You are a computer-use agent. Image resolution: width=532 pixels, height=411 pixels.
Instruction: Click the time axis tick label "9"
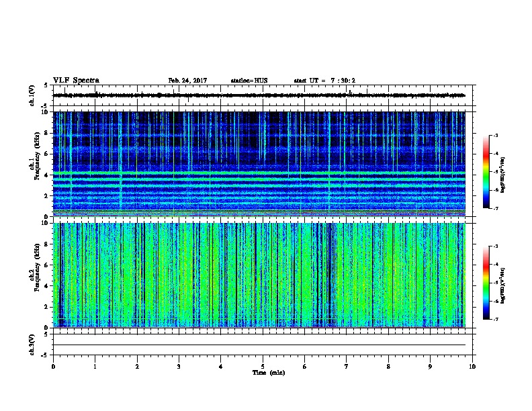tap(430, 367)
